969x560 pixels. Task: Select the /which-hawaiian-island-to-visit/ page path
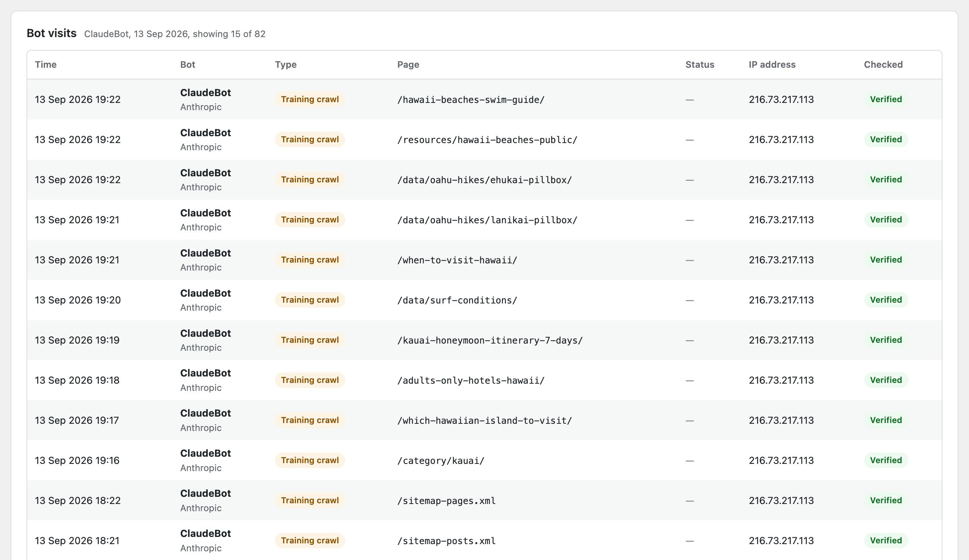click(484, 420)
